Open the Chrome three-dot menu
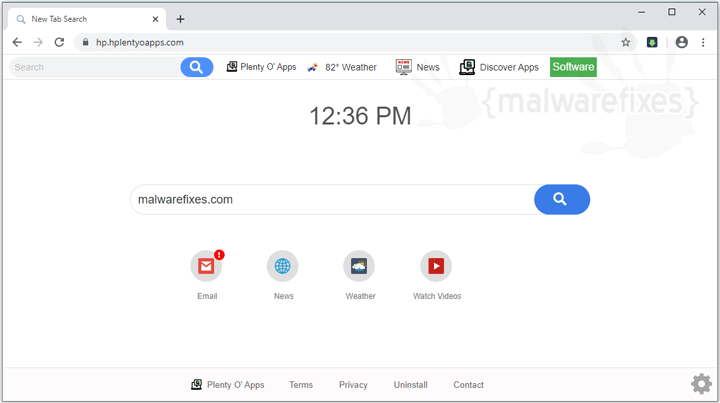The image size is (720, 403). point(703,42)
